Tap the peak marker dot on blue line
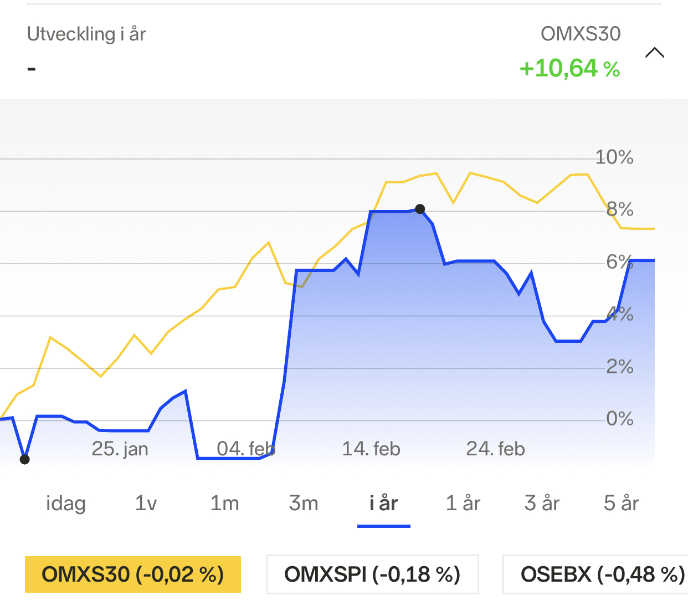Screen dimensions: 688x616 pyautogui.click(x=420, y=209)
